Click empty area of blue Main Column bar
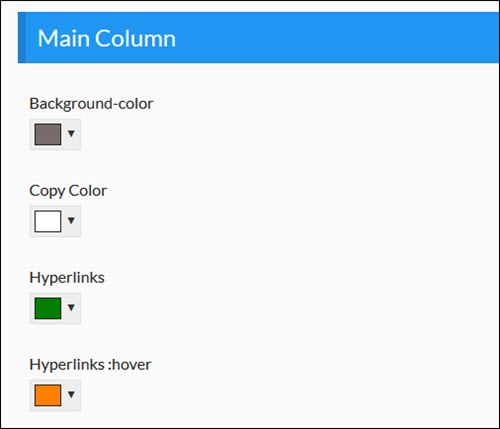Viewport: 500px width, 429px height. [333, 37]
